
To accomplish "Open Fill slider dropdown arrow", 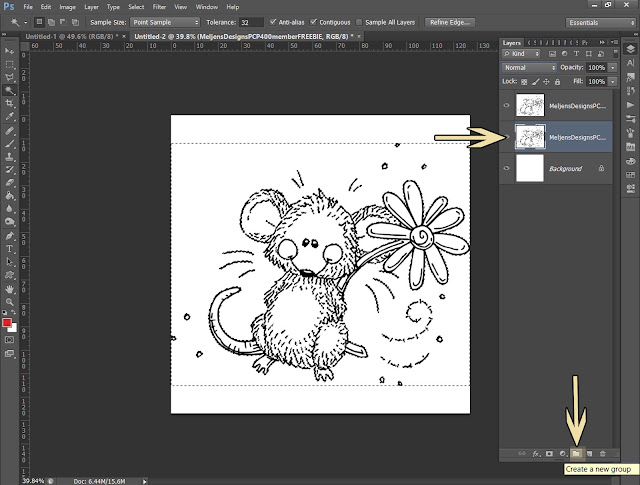I will (613, 82).
